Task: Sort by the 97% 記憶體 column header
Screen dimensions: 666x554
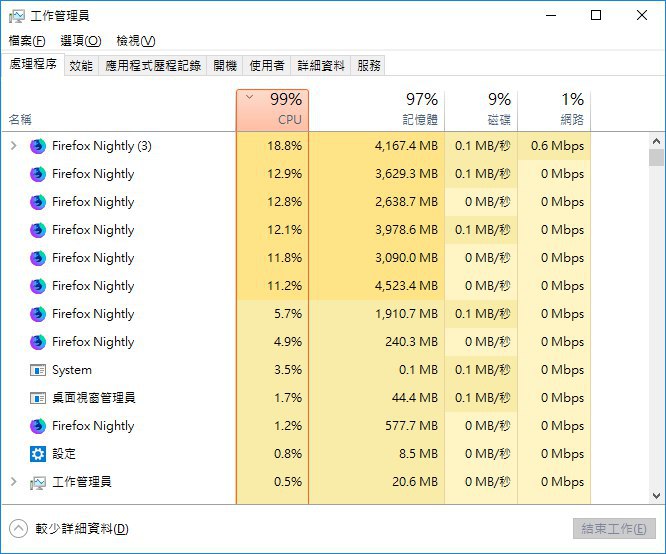Action: click(377, 110)
